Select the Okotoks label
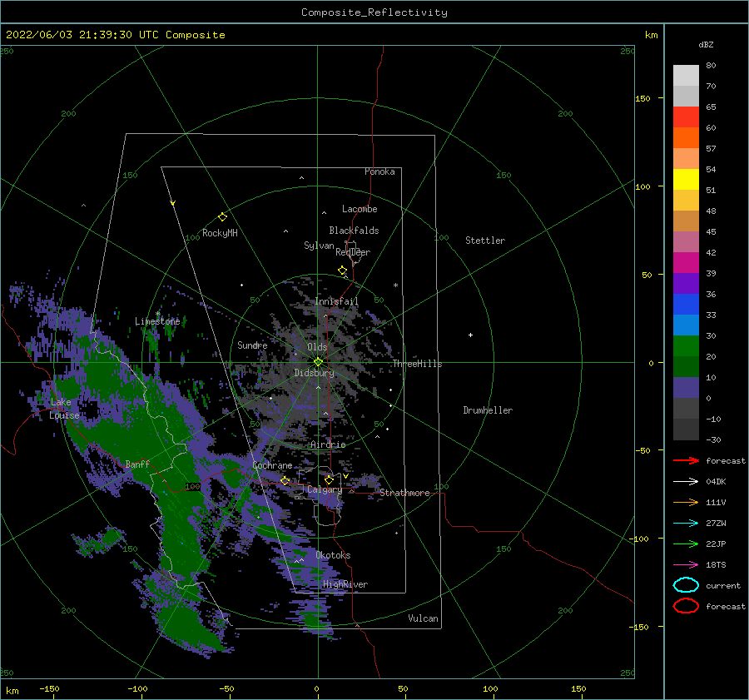Viewport: 749px width, 700px height. click(x=334, y=555)
